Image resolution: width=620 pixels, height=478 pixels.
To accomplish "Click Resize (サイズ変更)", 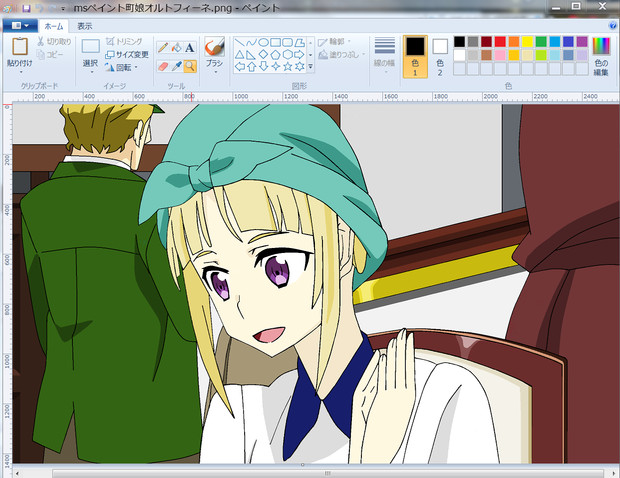I will click(x=127, y=55).
